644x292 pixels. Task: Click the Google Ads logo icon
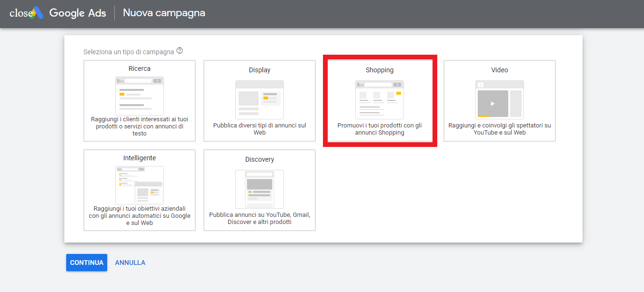tap(38, 13)
